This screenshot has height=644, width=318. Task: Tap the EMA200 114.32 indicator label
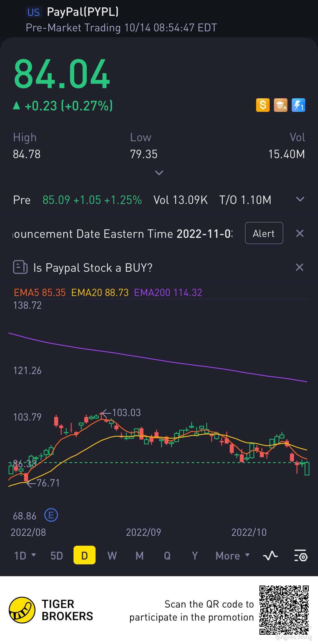point(168,292)
